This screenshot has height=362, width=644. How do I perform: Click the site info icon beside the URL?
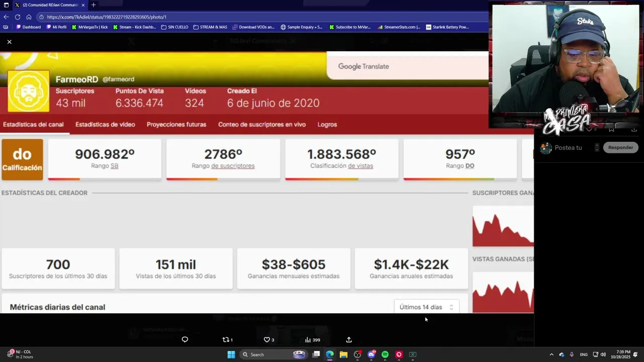tap(41, 17)
